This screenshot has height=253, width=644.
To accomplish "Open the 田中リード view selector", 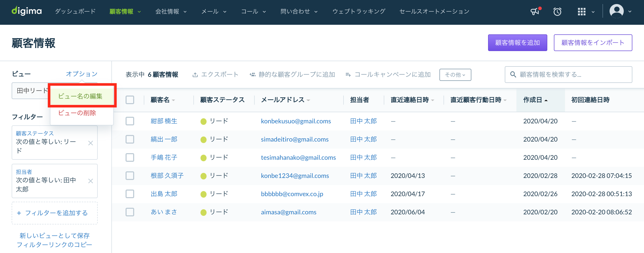I will click(30, 91).
